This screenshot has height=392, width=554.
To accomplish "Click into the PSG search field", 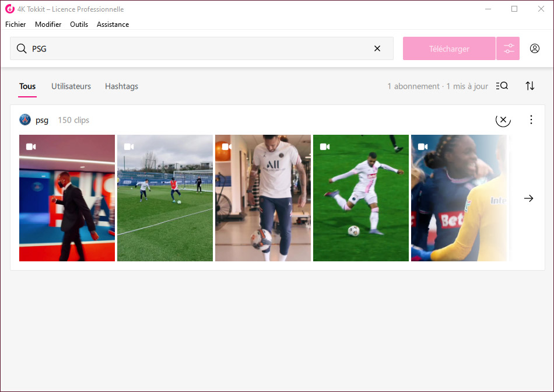I will point(201,48).
